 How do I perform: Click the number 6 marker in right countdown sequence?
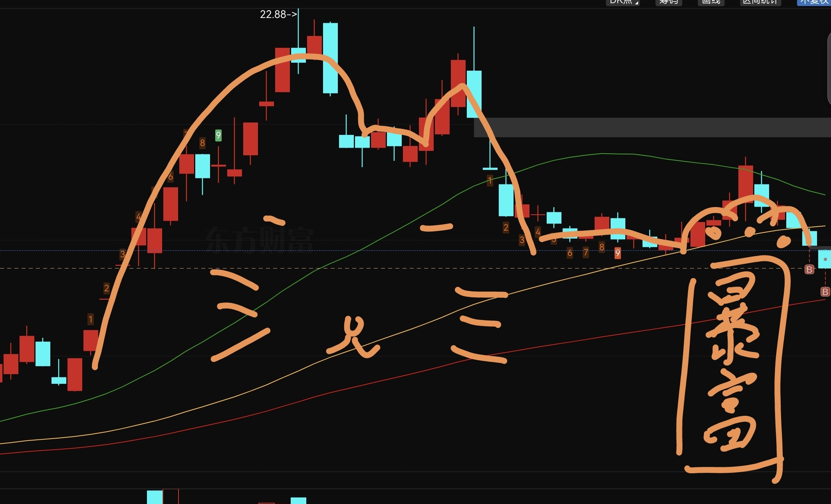click(570, 253)
